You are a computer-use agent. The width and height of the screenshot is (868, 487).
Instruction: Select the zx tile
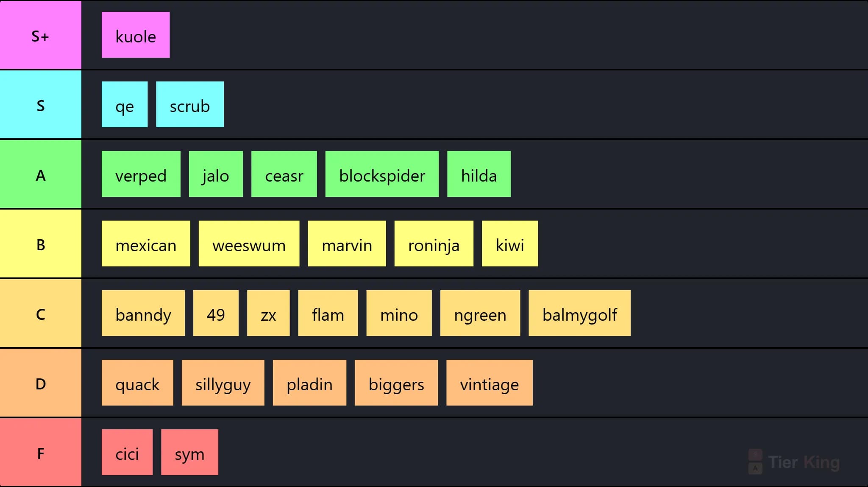(268, 313)
